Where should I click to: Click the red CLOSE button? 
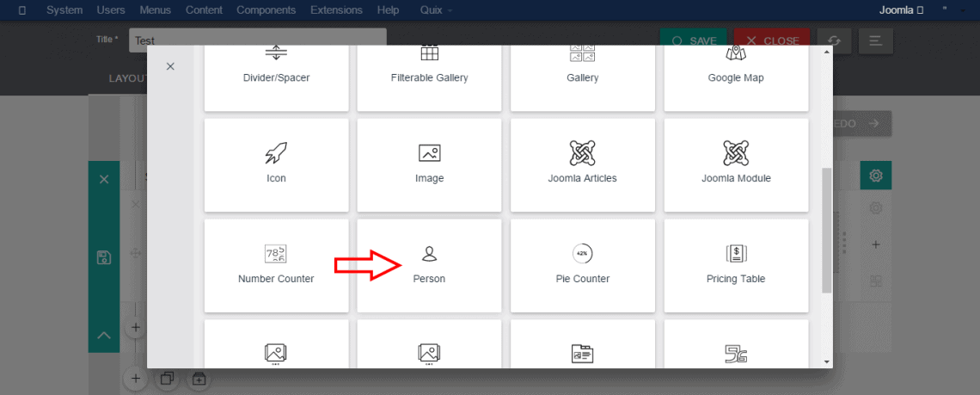pyautogui.click(x=772, y=40)
